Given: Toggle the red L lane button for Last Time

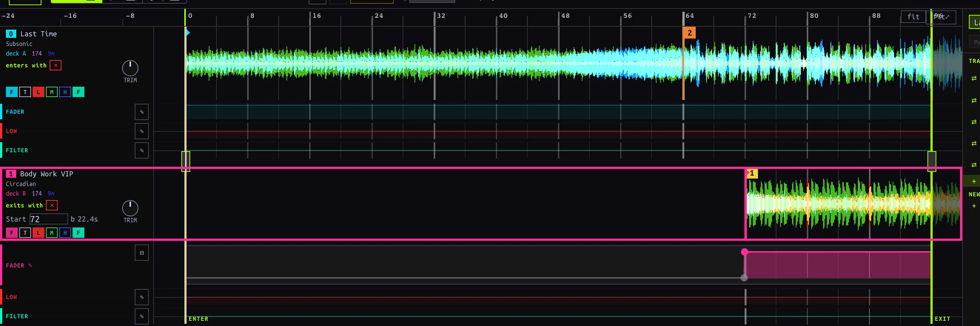Looking at the screenshot, I should click(x=38, y=92).
